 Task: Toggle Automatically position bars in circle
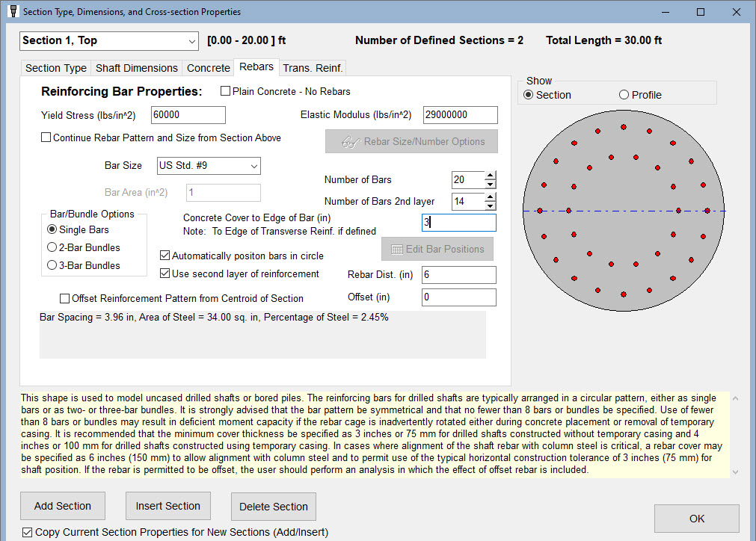(165, 256)
